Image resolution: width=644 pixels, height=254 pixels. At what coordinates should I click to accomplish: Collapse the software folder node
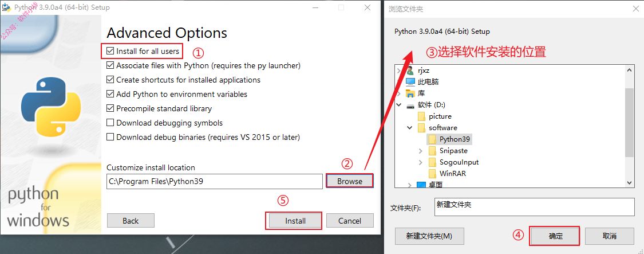(409, 128)
